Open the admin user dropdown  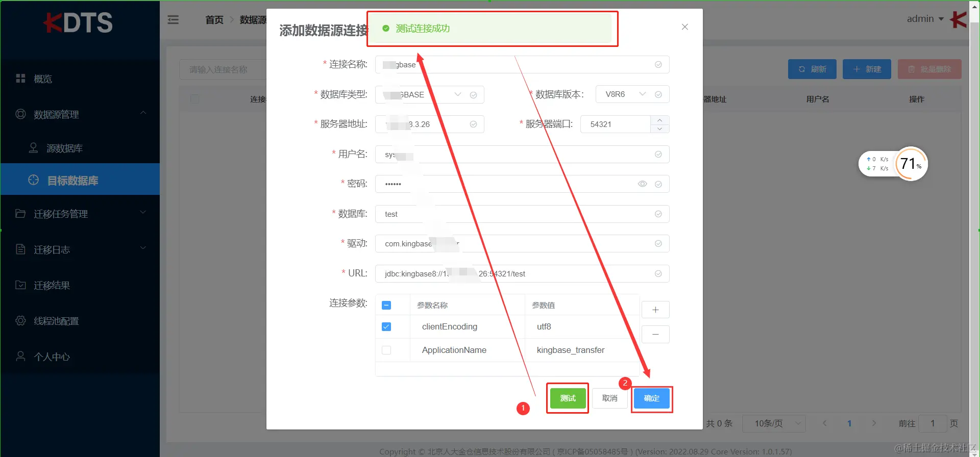click(x=925, y=19)
